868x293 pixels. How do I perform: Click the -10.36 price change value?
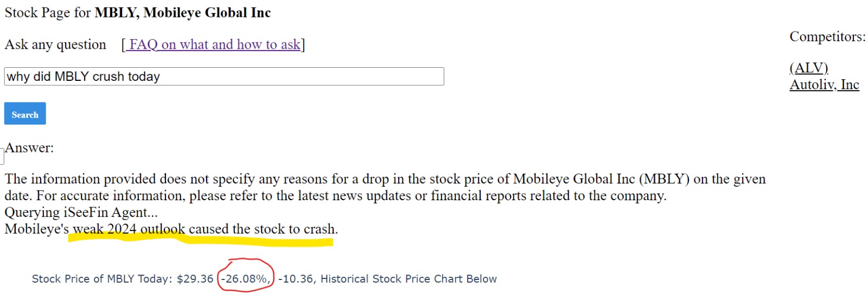(296, 279)
